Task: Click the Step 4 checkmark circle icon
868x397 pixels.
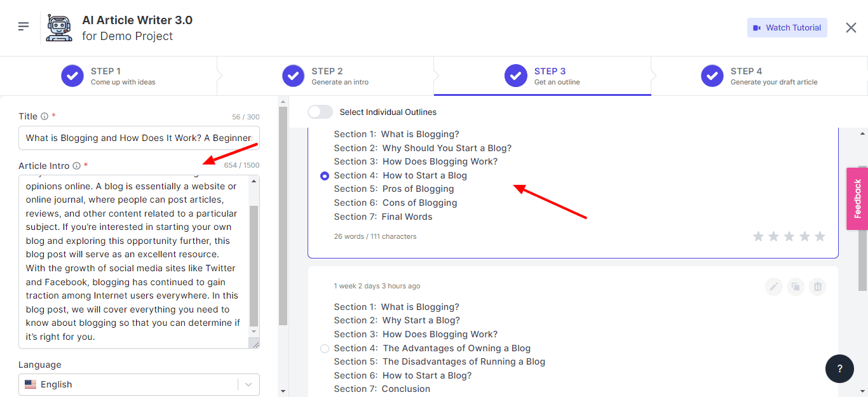Action: (712, 76)
